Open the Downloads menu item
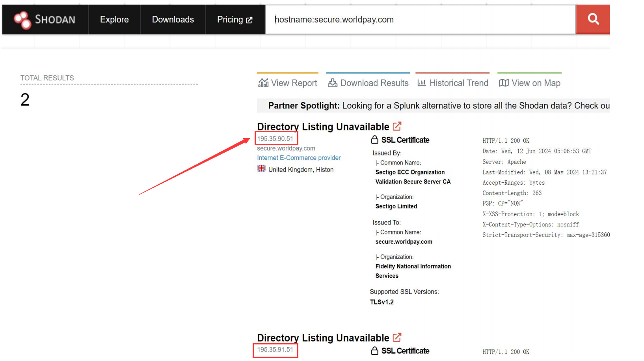 [x=173, y=20]
